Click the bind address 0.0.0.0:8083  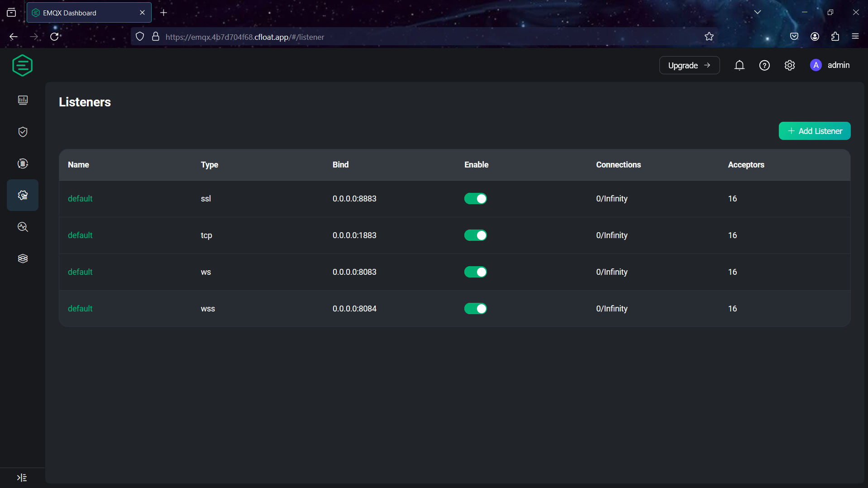point(354,272)
